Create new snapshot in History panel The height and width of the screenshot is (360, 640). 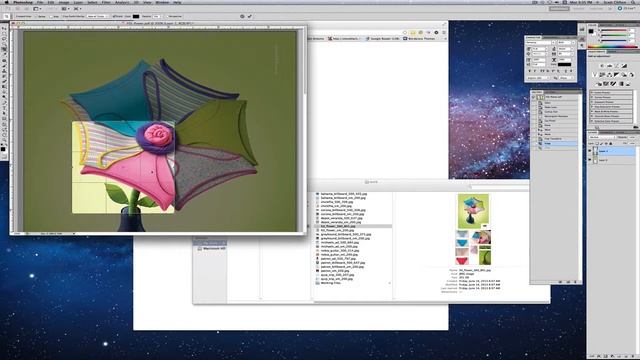[x=568, y=282]
